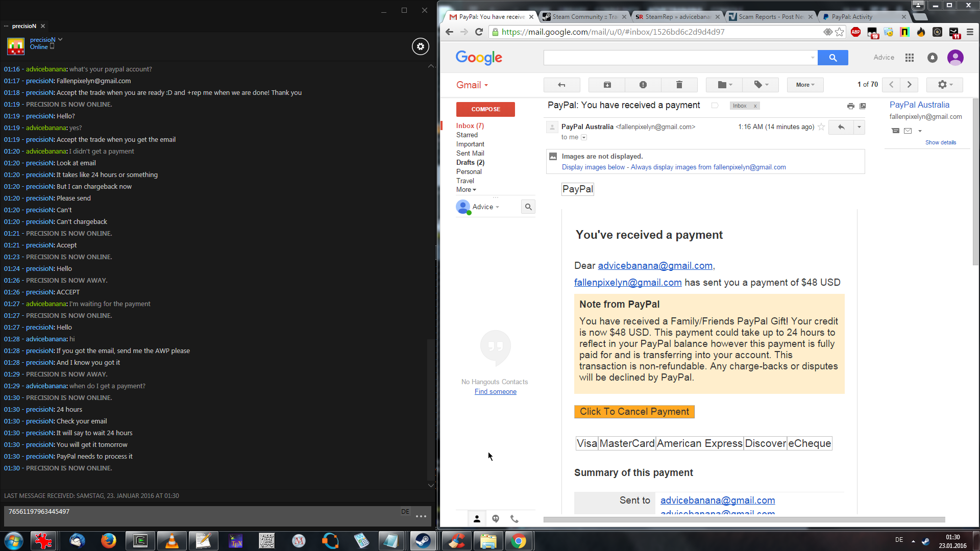Click the report spam icon
This screenshot has width=980, height=551.
(643, 85)
